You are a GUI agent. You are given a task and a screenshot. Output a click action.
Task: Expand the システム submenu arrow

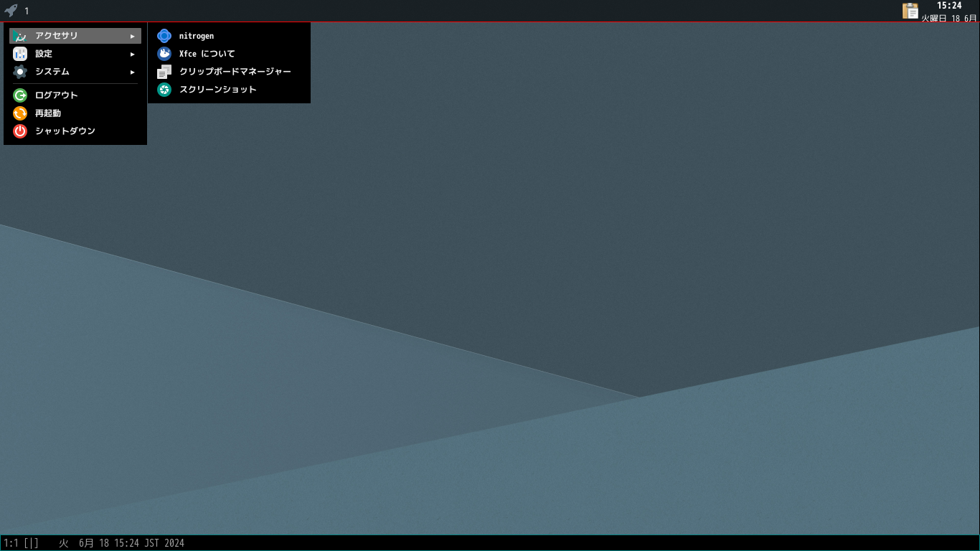pos(133,72)
